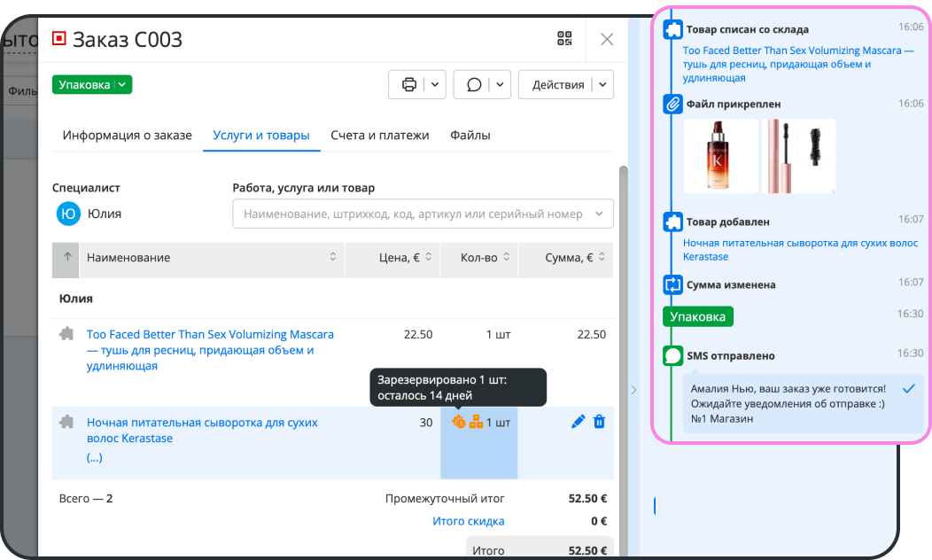Open the Действия actions button
The width and height of the screenshot is (932, 560).
pyautogui.click(x=558, y=84)
